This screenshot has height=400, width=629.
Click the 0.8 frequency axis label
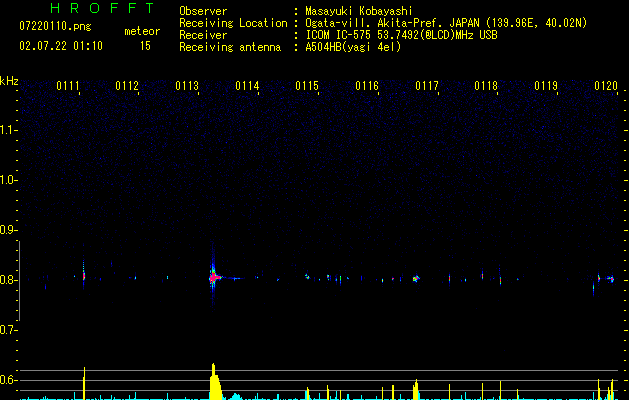(9, 280)
